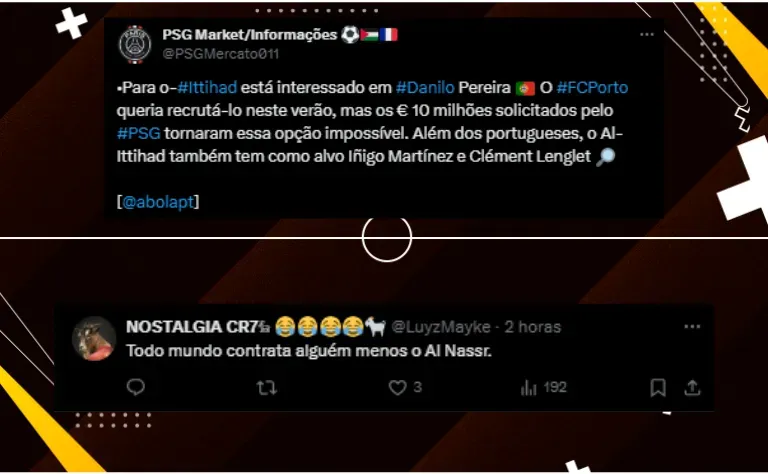Open the @PSGMercato011 handle
The width and height of the screenshot is (768, 474).
pos(220,53)
